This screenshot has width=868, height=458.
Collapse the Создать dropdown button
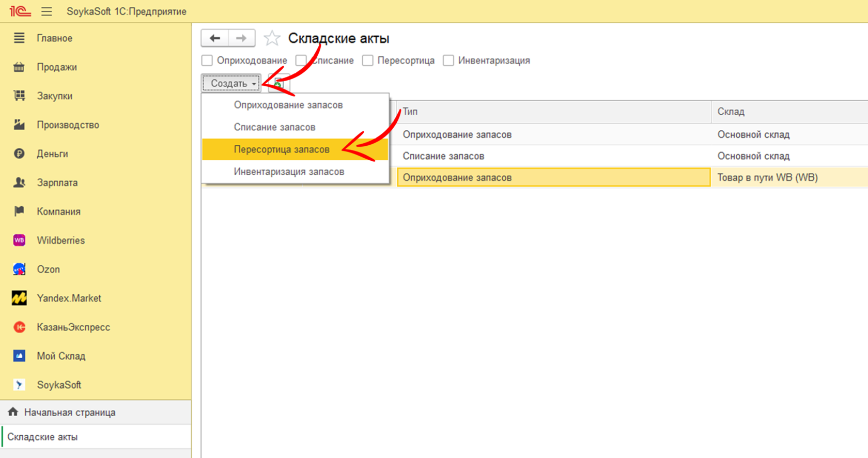pos(231,83)
